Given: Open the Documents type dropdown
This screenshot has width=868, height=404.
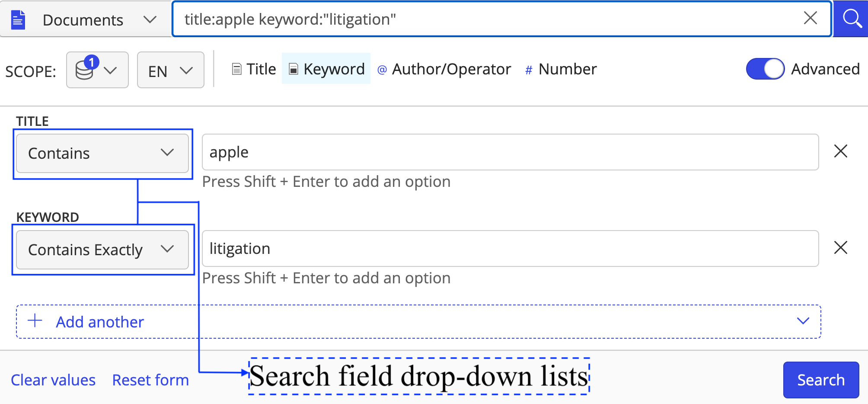Looking at the screenshot, I should click(150, 20).
